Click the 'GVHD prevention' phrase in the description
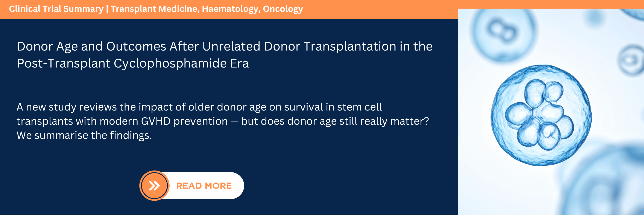The height and width of the screenshot is (215, 644). point(184,121)
